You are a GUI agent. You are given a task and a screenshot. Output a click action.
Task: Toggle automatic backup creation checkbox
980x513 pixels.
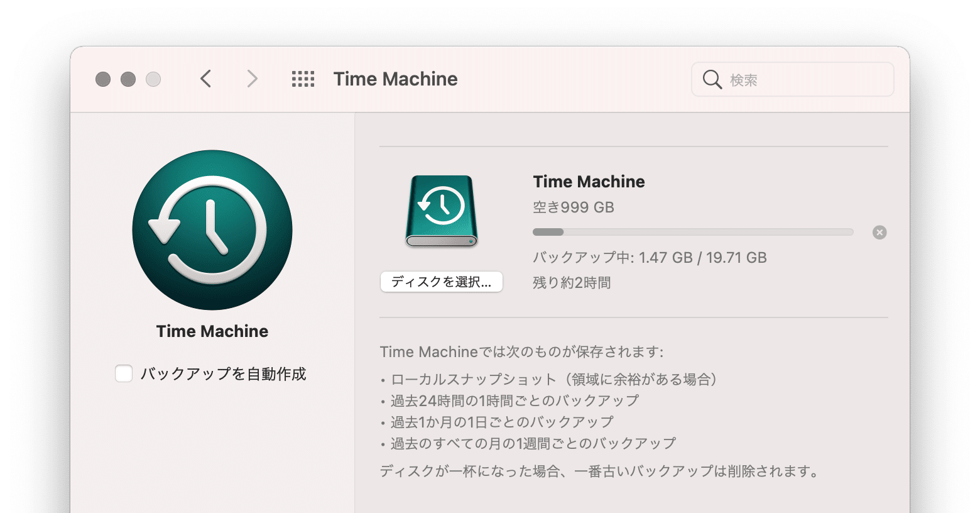pos(124,373)
